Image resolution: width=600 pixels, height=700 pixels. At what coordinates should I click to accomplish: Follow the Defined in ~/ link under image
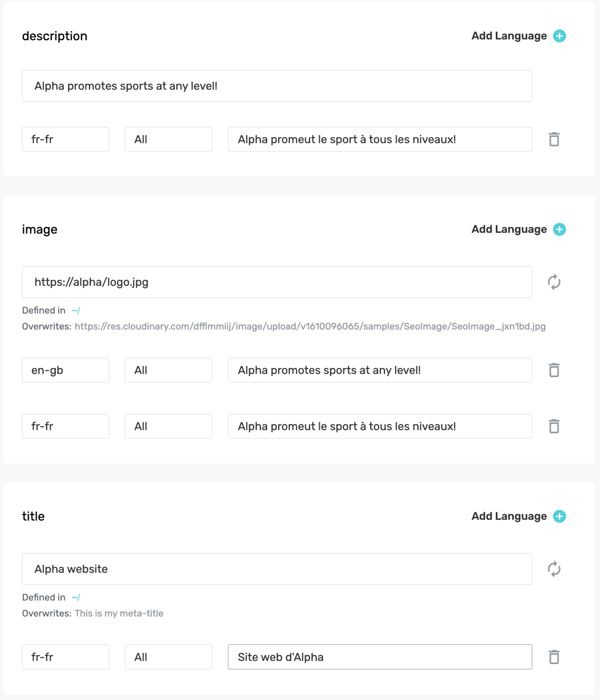coord(76,310)
